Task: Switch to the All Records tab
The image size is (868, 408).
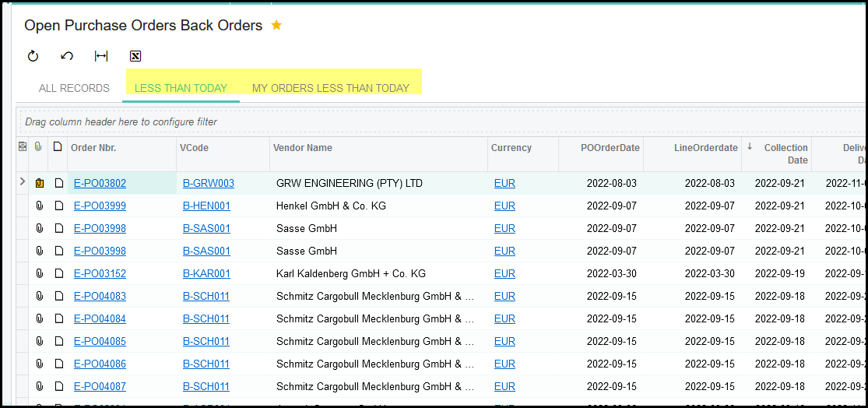Action: point(74,88)
